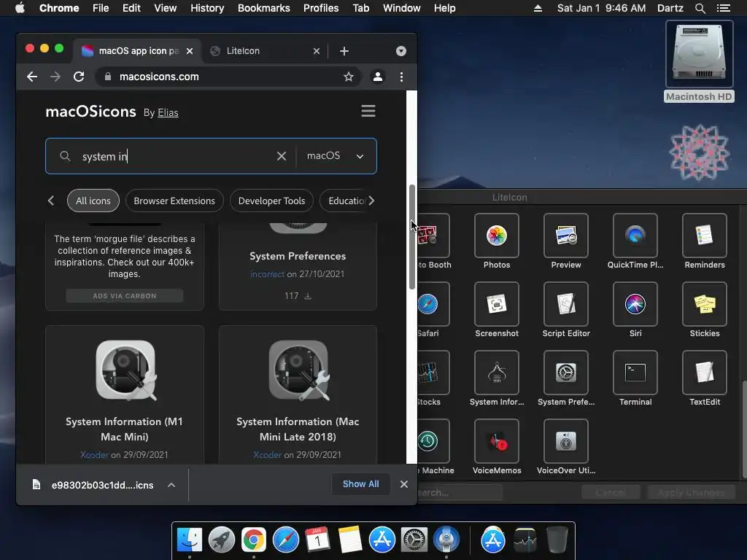Select the Reminders icon in LiteIcon
The width and height of the screenshot is (747, 560).
click(705, 236)
